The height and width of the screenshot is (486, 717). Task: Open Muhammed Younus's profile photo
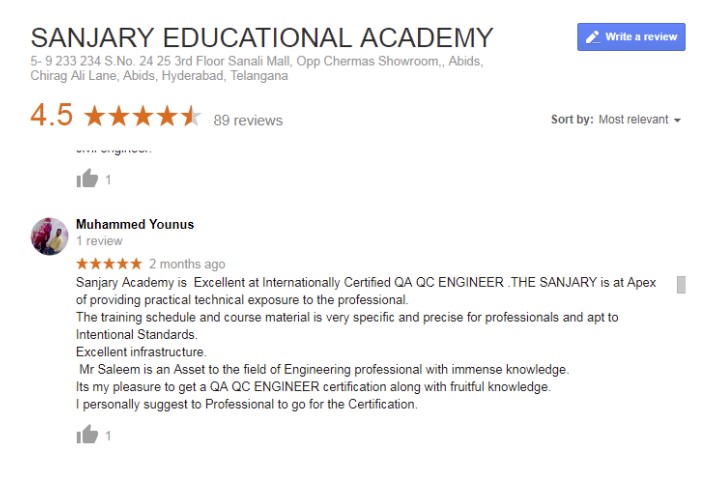point(49,236)
